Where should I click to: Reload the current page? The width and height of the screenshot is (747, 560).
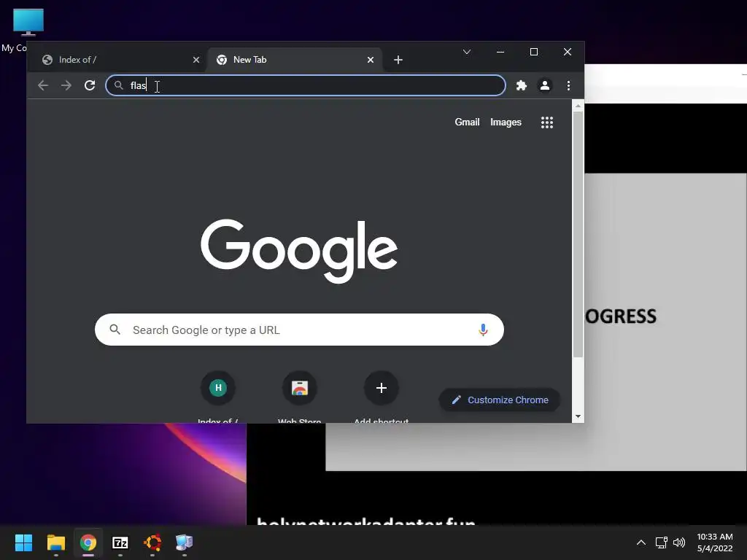[90, 85]
